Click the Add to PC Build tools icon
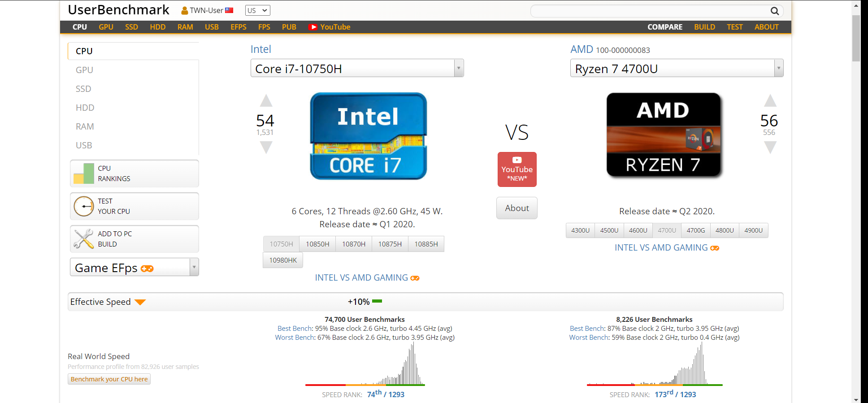 pos(84,239)
